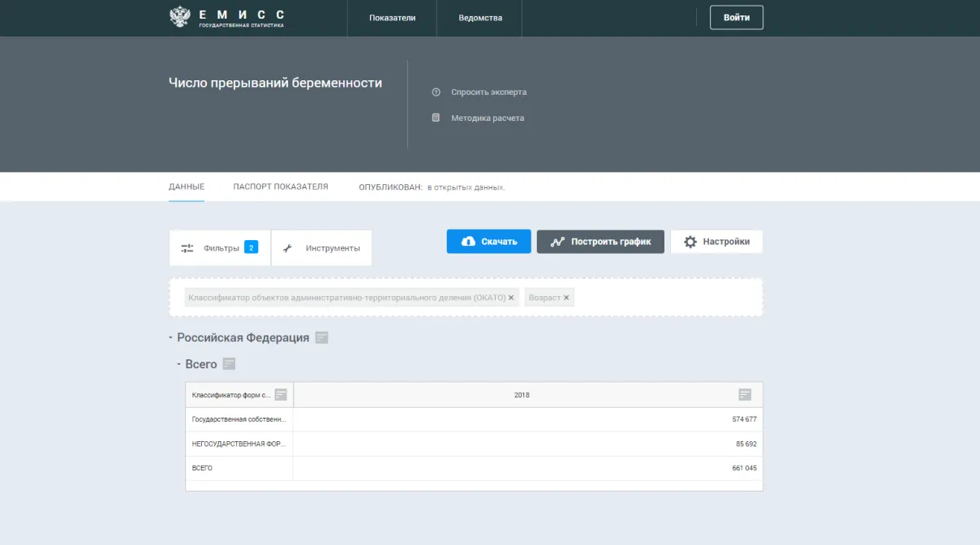Click the list icon next to Всего
Viewport: 980px width, 545px height.
coord(229,364)
